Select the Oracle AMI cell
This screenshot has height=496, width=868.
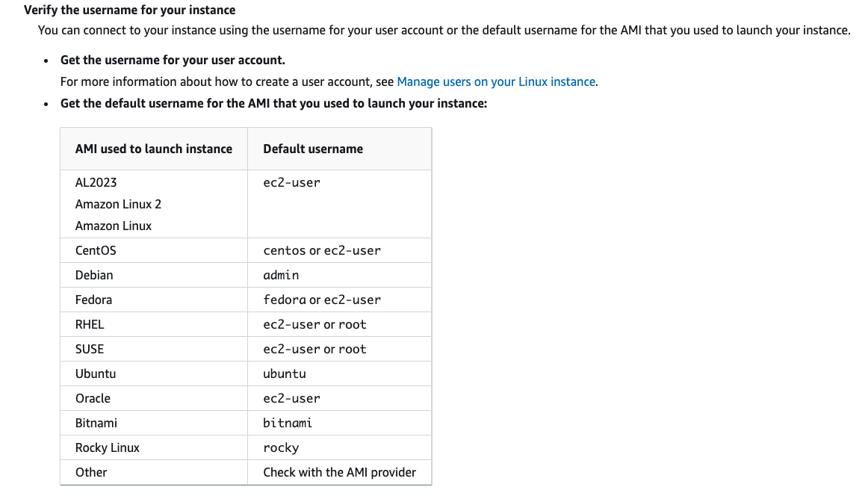coord(93,398)
